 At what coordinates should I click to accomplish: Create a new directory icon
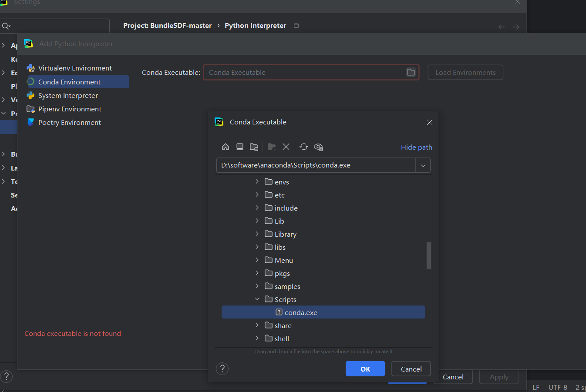(x=272, y=147)
